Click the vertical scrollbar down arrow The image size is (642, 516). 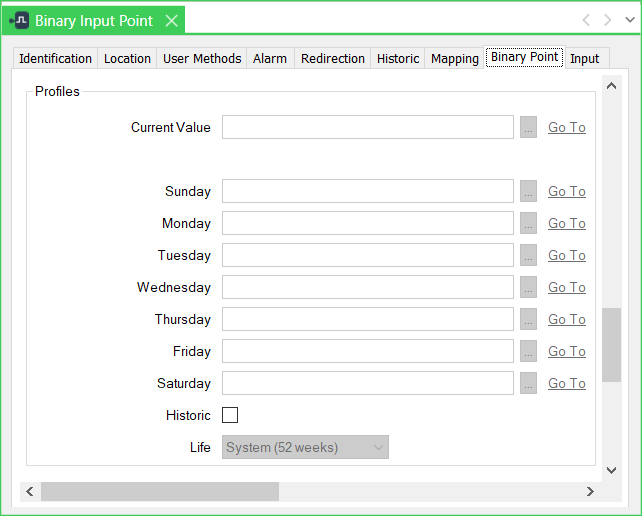[611, 469]
